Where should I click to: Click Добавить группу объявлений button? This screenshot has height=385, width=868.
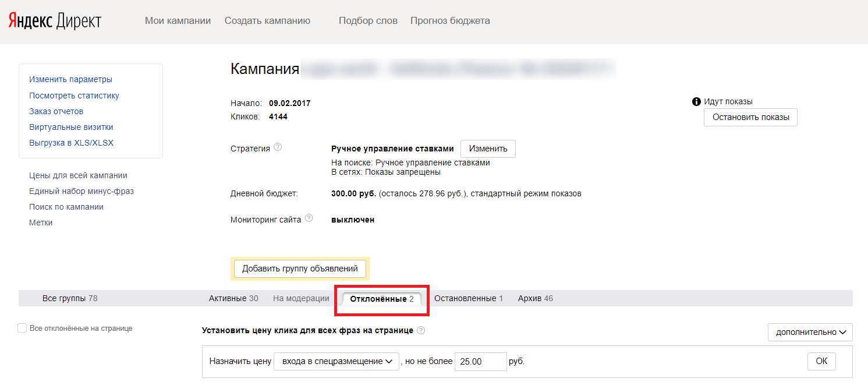pos(300,269)
